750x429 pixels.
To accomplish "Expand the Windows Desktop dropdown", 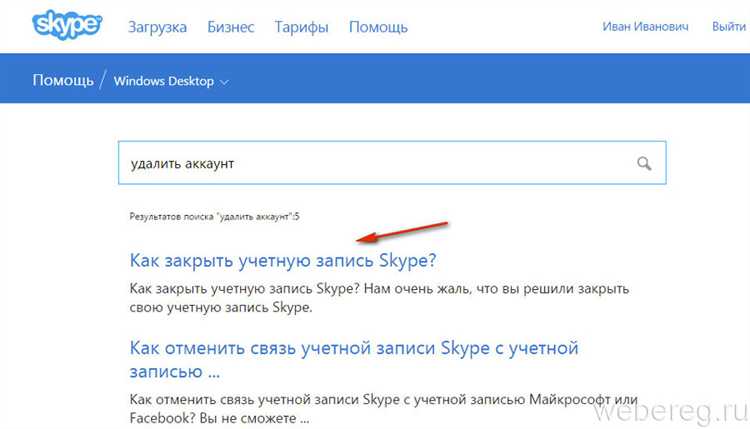I will pyautogui.click(x=171, y=81).
